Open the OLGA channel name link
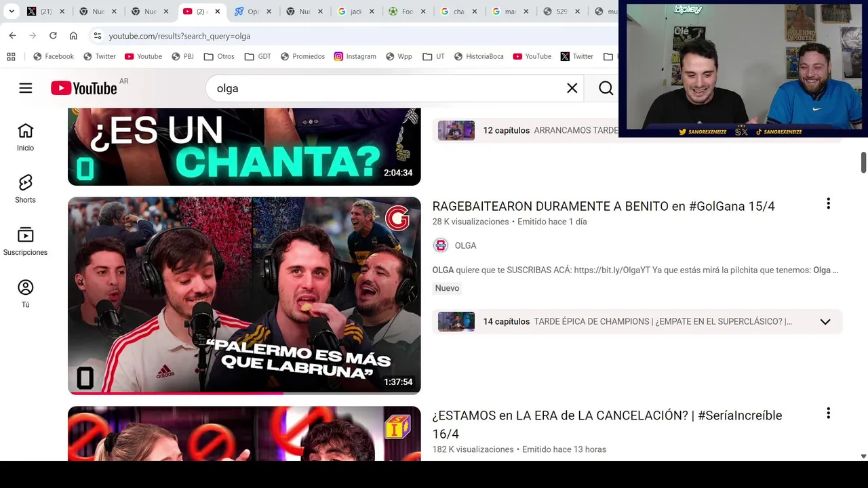868x488 pixels. click(465, 245)
